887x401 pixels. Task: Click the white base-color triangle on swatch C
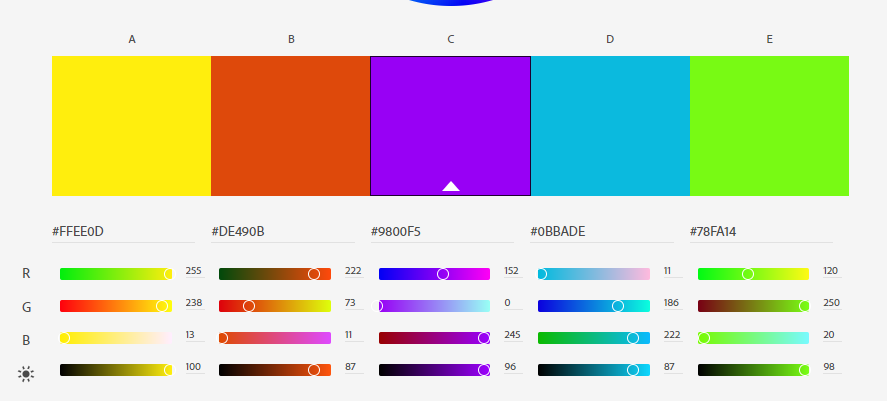click(451, 186)
